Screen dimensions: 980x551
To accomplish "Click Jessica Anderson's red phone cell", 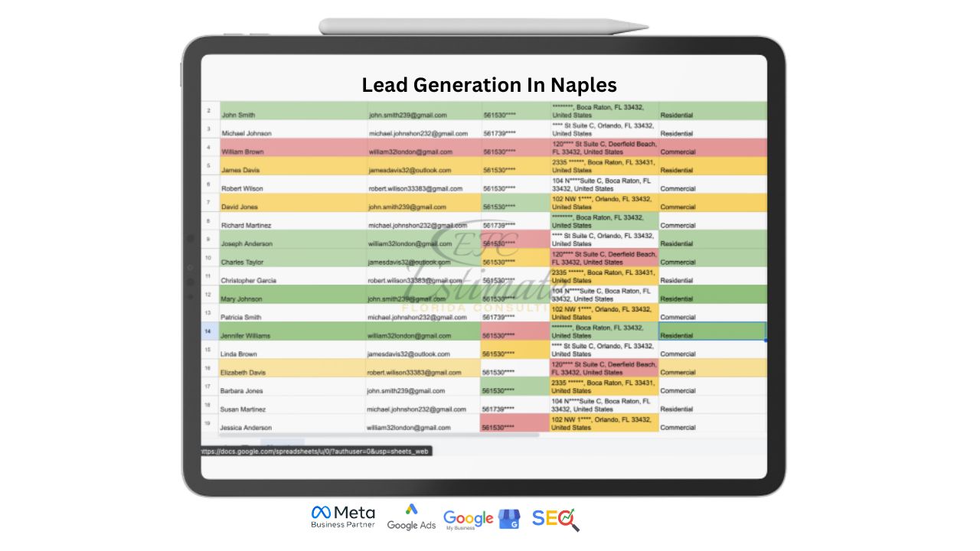I will (515, 423).
